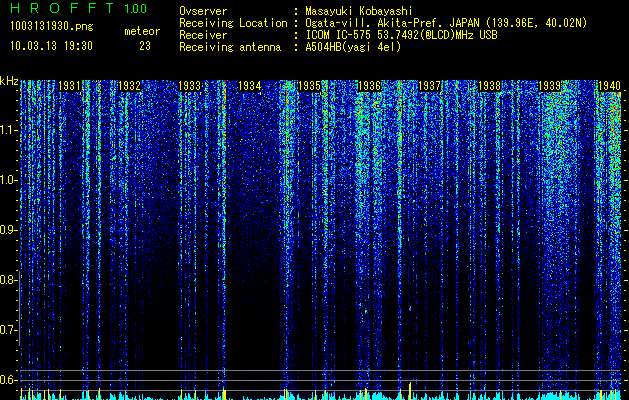Image resolution: width=629 pixels, height=400 pixels.
Task: Click the 1932 time marker
Action: point(130,86)
